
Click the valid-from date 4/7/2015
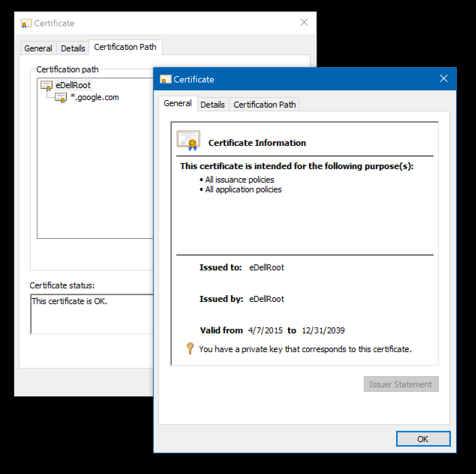[x=265, y=330]
